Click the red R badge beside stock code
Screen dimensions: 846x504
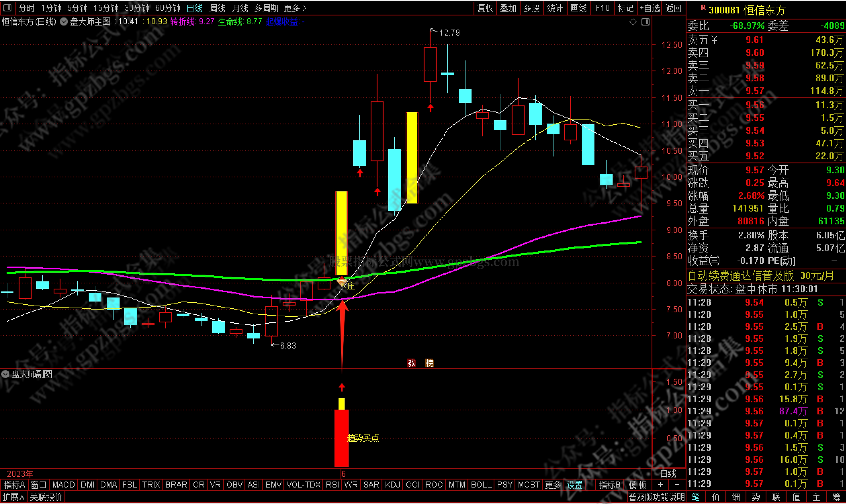(x=703, y=8)
